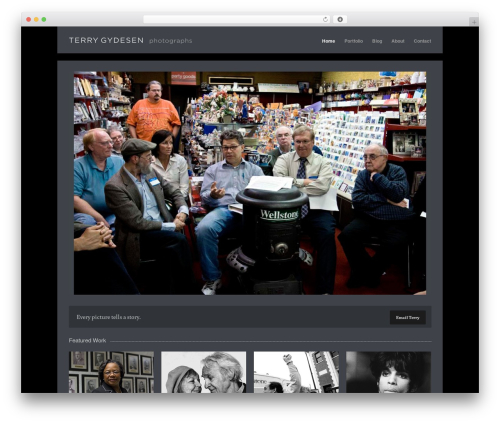Open the Contact page link
Screen dimensions: 500x423
point(422,41)
